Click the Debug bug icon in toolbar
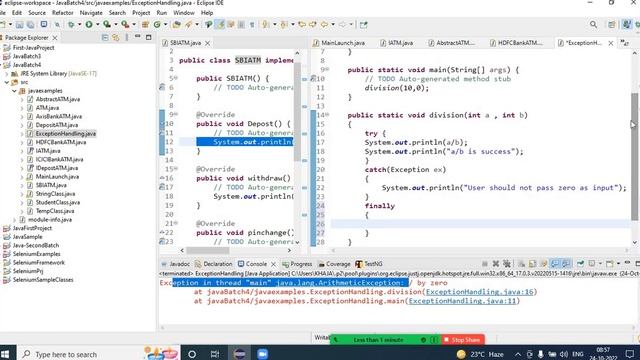Viewport: 640px width, 360px height. click(x=71, y=24)
